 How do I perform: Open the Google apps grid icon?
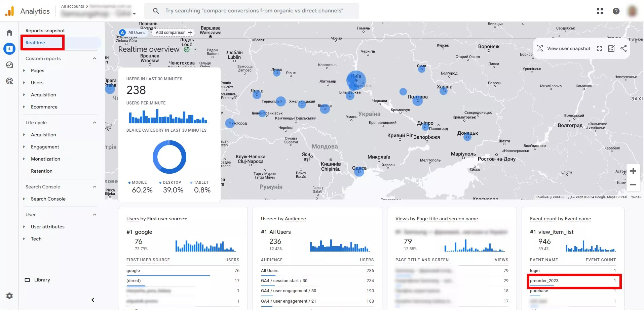pos(600,11)
